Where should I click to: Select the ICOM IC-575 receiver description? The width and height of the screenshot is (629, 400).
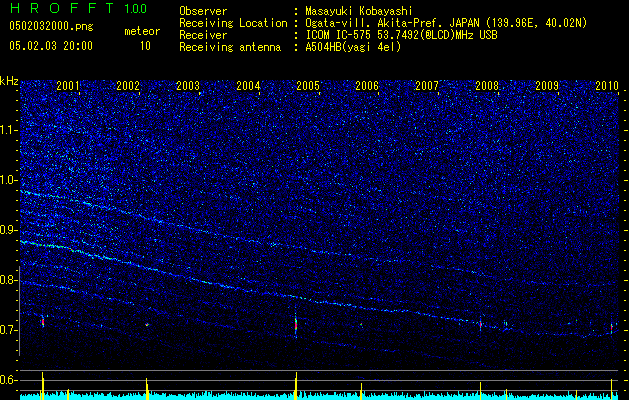(401, 35)
